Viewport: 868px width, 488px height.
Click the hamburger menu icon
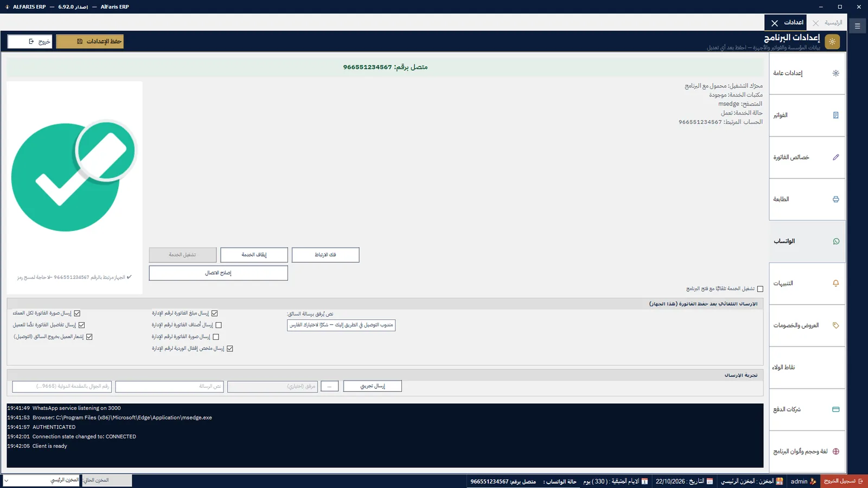point(857,26)
